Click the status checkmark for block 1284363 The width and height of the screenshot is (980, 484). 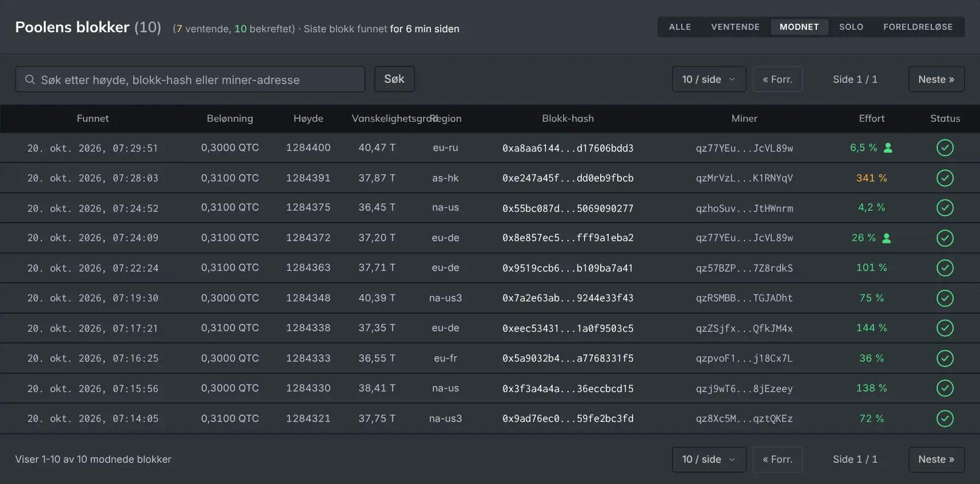(x=945, y=268)
